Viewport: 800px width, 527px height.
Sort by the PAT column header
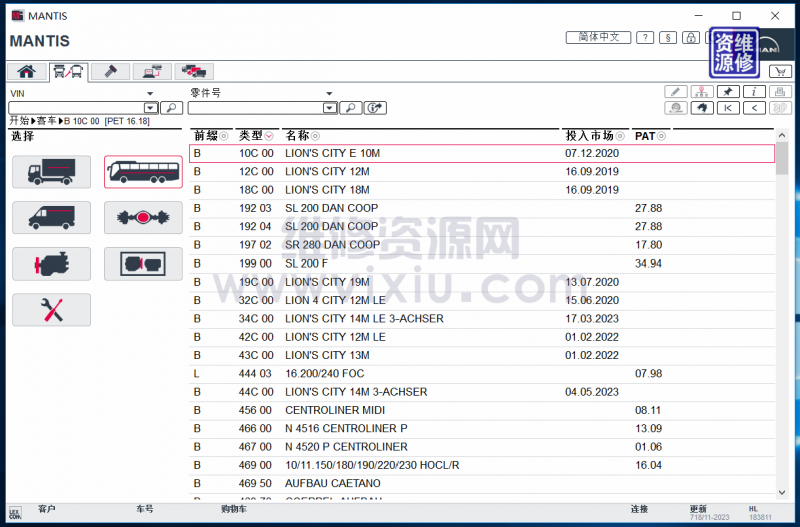pyautogui.click(x=650, y=136)
